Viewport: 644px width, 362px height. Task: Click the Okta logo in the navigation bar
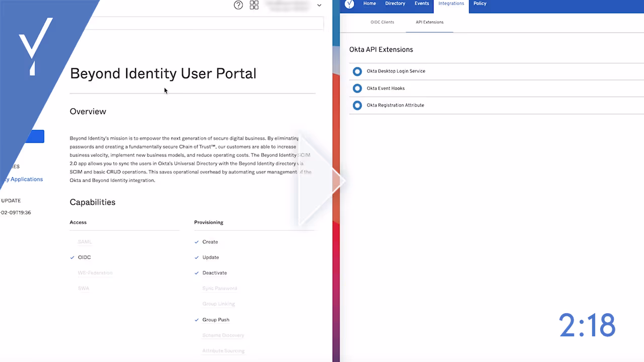(x=349, y=4)
